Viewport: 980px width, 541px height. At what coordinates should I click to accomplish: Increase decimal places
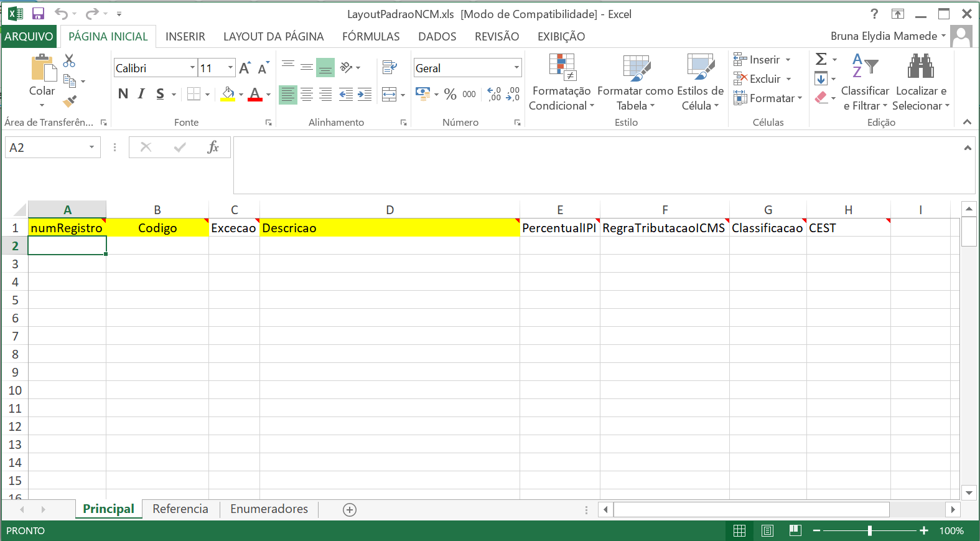[494, 94]
